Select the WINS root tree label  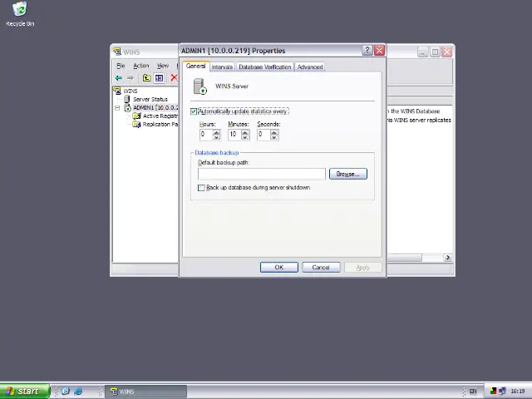point(131,91)
